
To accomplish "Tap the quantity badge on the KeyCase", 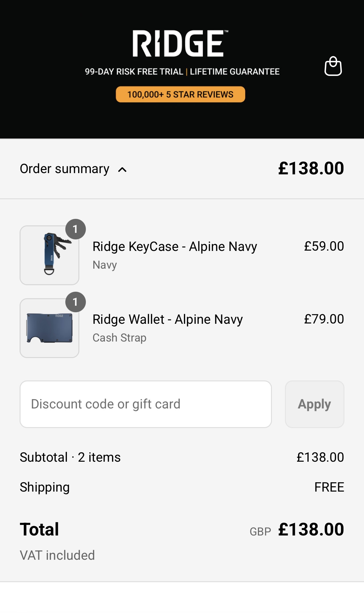I will 75,229.
